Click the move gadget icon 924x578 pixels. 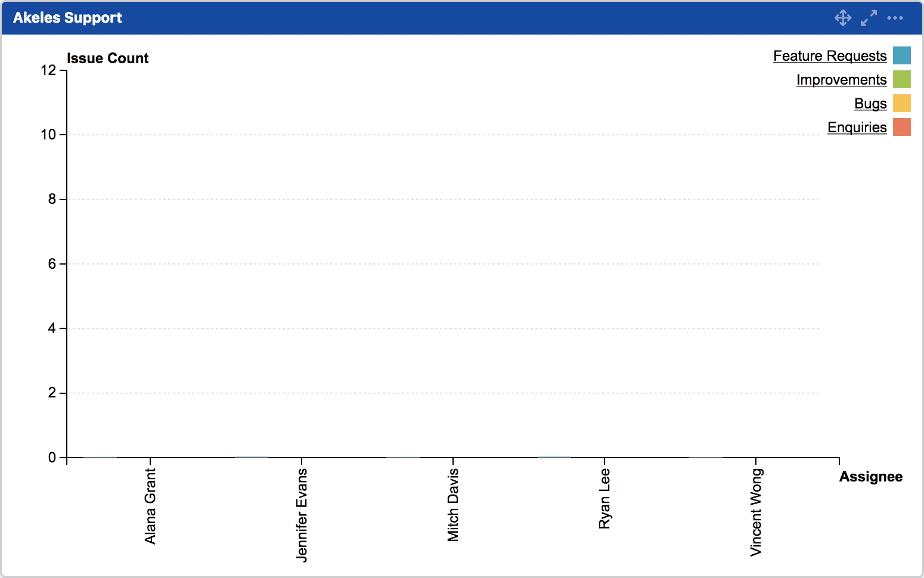click(x=843, y=18)
